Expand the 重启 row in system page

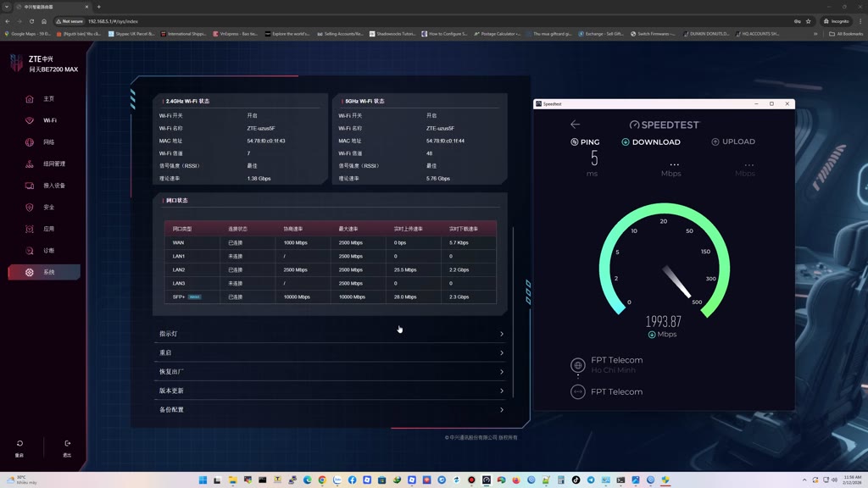pos(330,352)
